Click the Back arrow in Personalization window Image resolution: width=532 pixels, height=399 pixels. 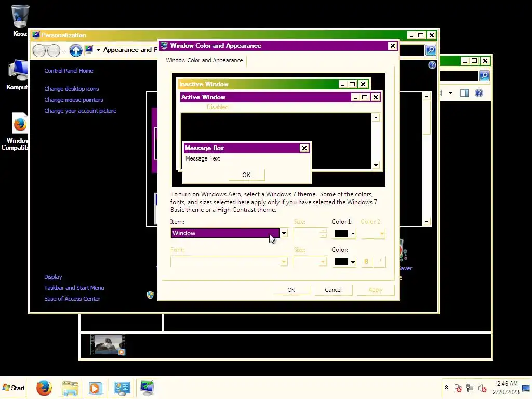(39, 50)
